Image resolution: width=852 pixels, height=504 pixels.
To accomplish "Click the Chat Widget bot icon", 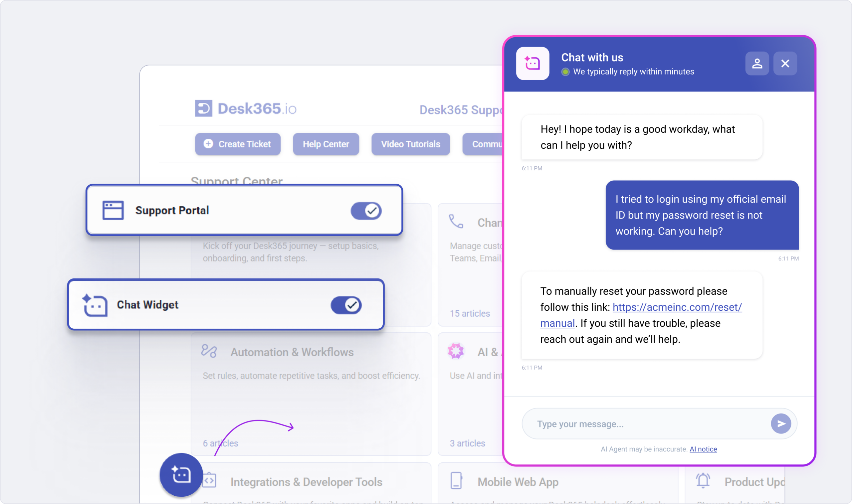I will click(x=95, y=305).
